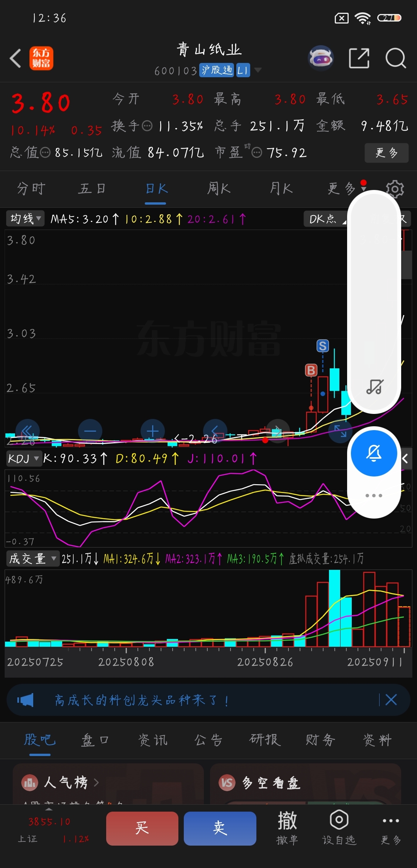417x868 pixels.
Task: Tap the info icon beside 市盈
Action: pos(257,153)
